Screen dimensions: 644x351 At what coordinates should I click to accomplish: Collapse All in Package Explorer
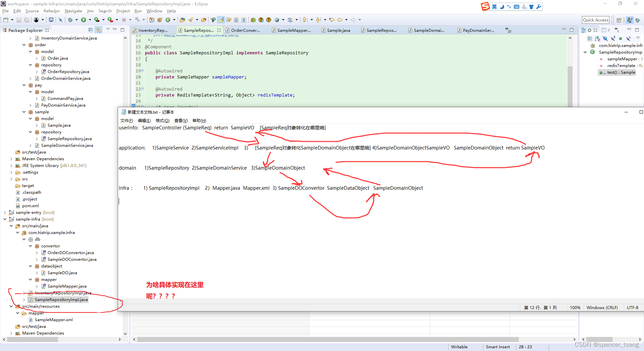pos(91,30)
